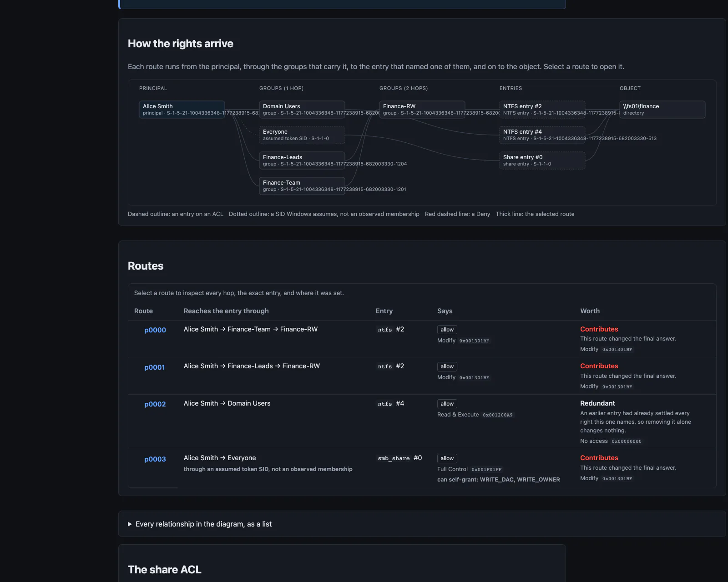
Task: Click 'The share ACL' heading
Action: [x=165, y=570]
